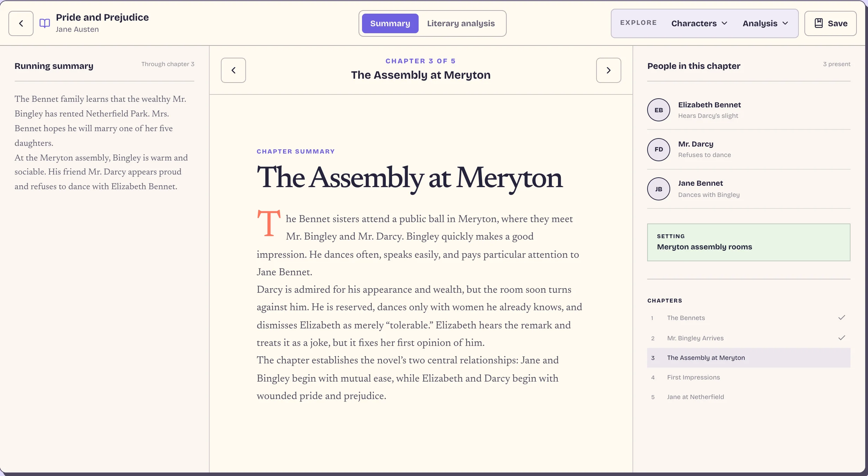This screenshot has width=868, height=476.
Task: Click the Running summary heading
Action: 54,66
